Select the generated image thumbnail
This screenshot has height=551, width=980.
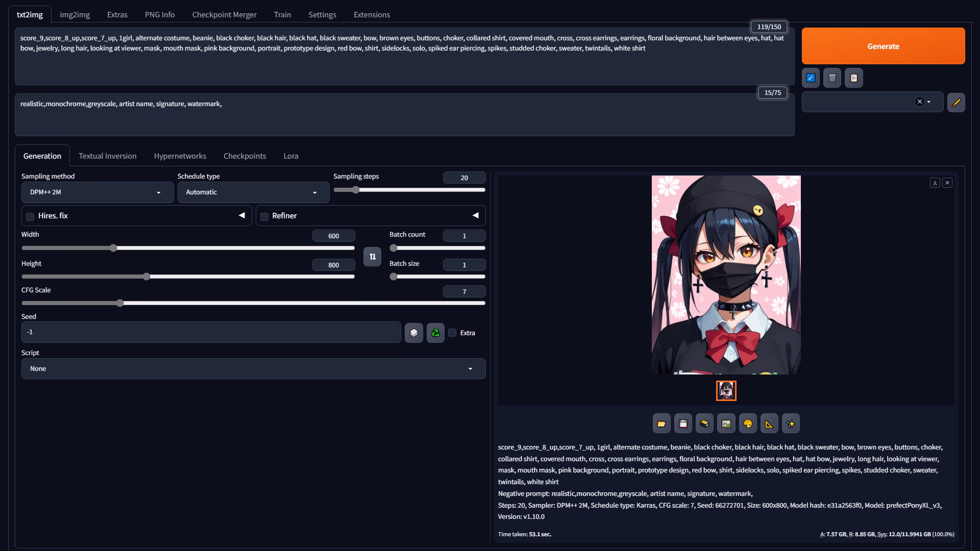[x=726, y=391]
